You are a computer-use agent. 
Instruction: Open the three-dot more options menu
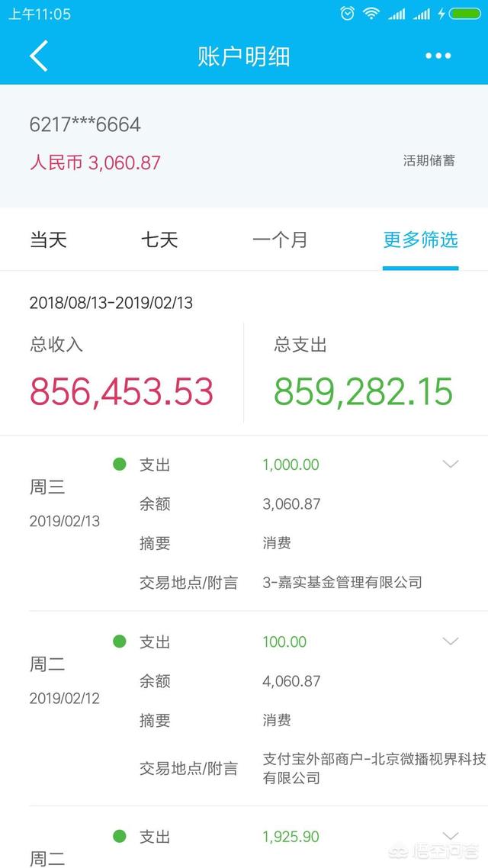(438, 56)
